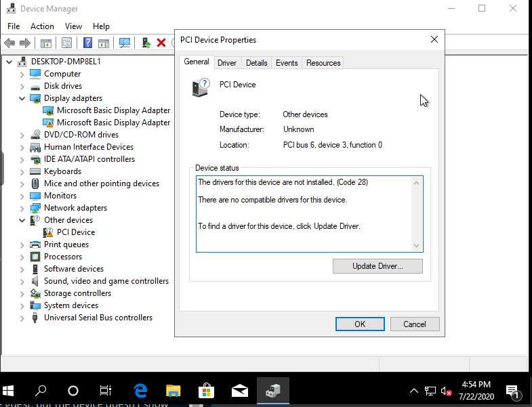Click Show/Hide Console Tree toolbar icon
This screenshot has width=532, height=407.
pyautogui.click(x=46, y=43)
